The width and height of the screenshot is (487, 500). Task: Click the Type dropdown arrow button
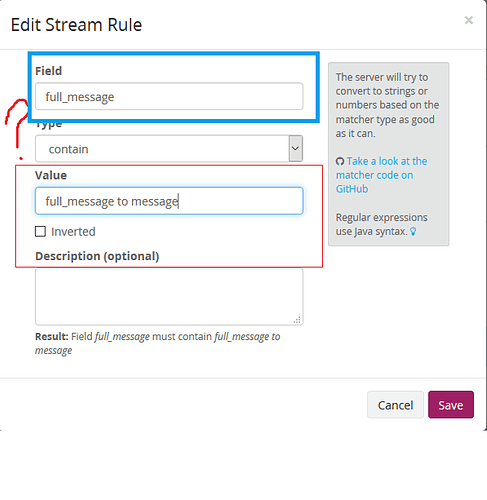pos(296,148)
